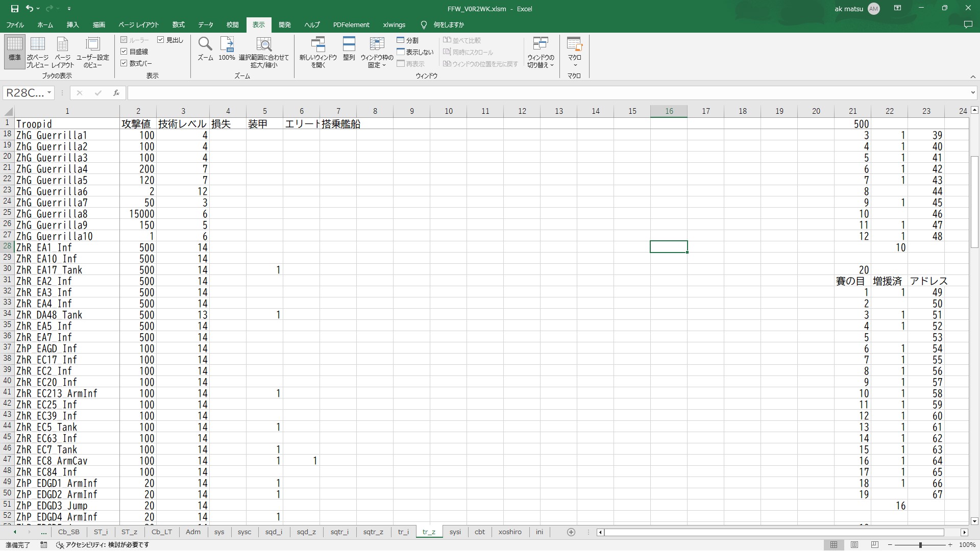Click zoom out minus button

click(x=890, y=545)
